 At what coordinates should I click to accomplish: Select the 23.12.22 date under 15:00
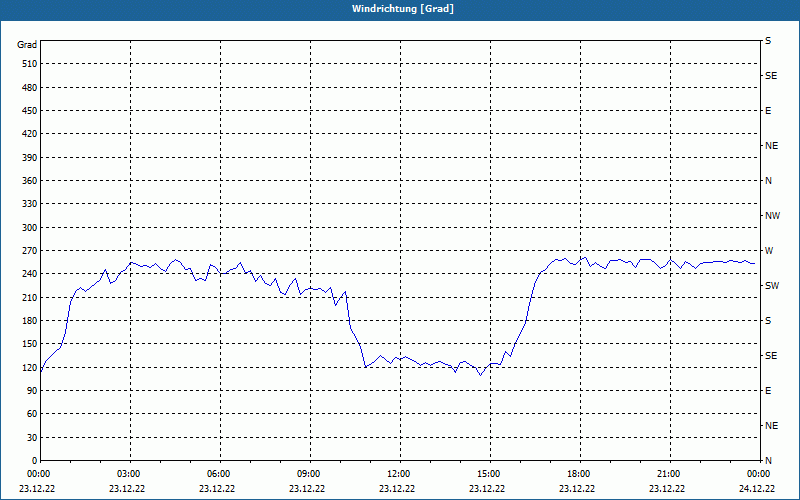tap(487, 489)
